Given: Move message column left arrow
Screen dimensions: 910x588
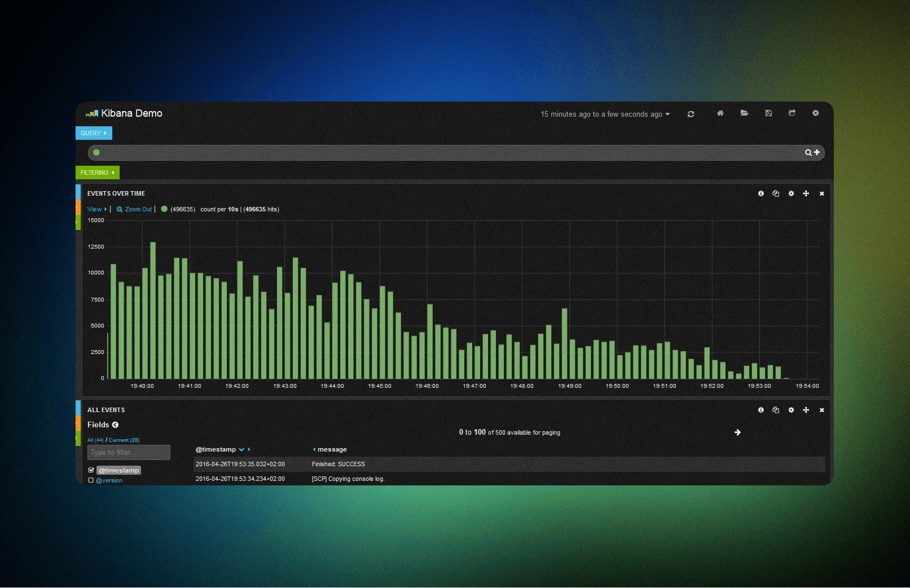Looking at the screenshot, I should [x=314, y=449].
